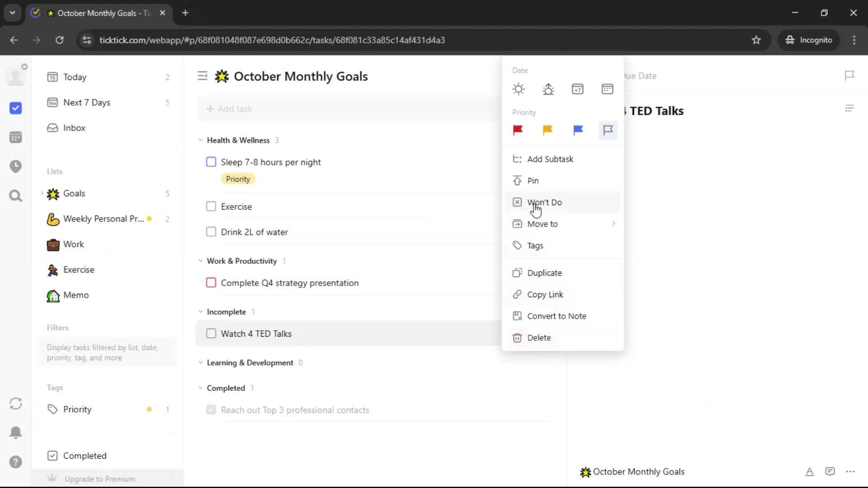868x488 pixels.
Task: Check Drink 2L of water task
Action: pyautogui.click(x=211, y=232)
